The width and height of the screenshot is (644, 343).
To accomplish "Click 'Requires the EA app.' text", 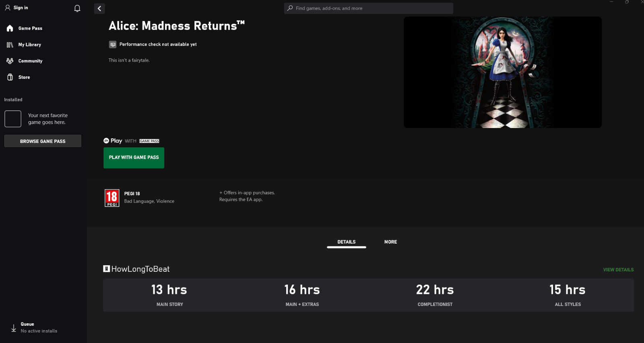I will (241, 200).
